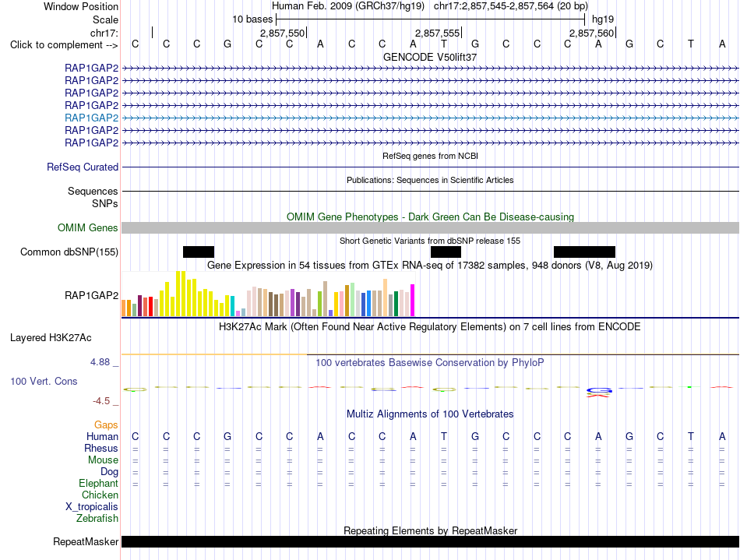Select the Zebrafish alignment row label
Viewport: 740px width, 560px height.
click(x=97, y=519)
